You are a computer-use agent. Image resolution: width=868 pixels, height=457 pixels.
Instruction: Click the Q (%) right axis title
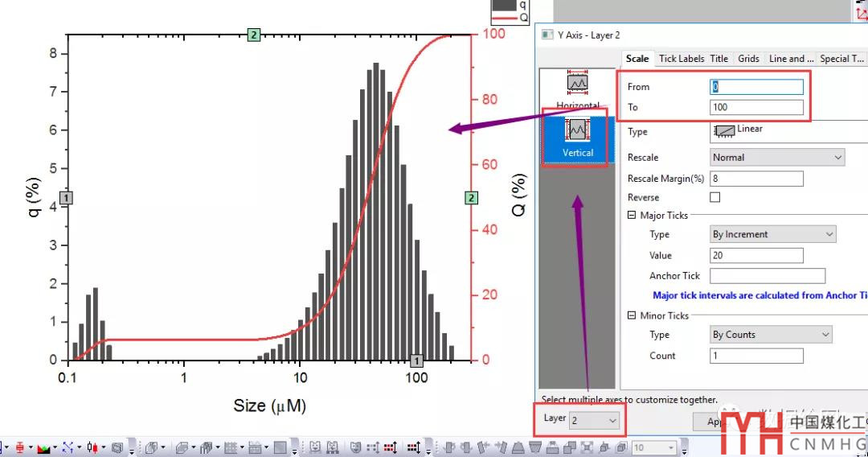coord(518,195)
